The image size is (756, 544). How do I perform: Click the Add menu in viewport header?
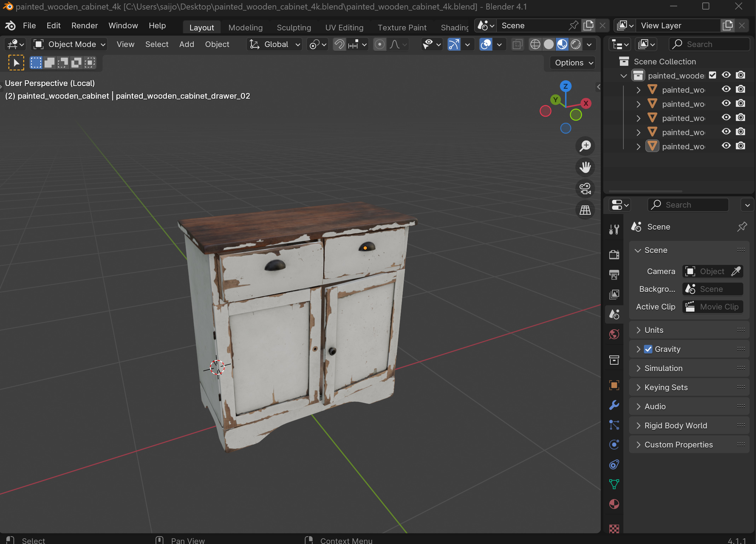(x=186, y=44)
